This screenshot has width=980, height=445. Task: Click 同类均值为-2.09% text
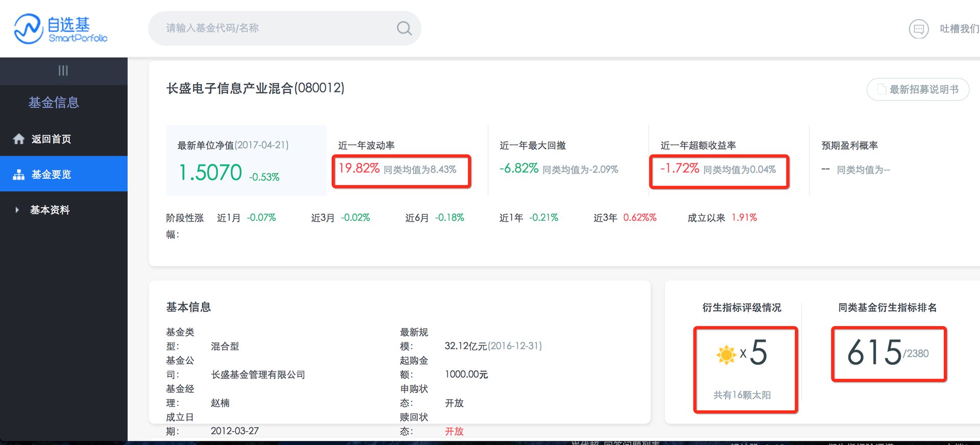(x=580, y=169)
